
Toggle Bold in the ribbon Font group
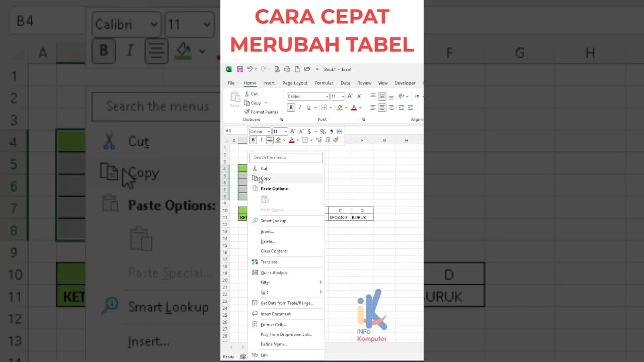tap(291, 108)
